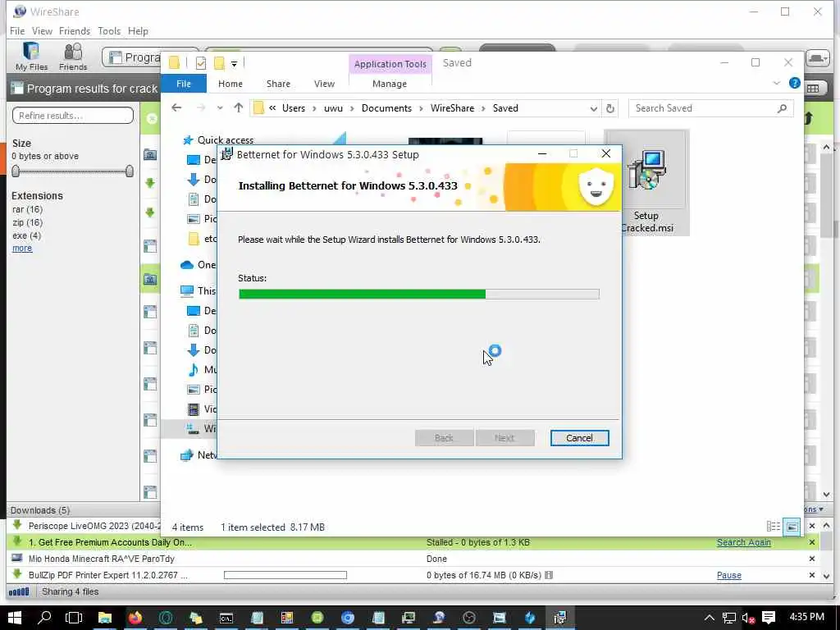The image size is (840, 630).
Task: Open the Friends panel in WireShare
Action: click(73, 57)
